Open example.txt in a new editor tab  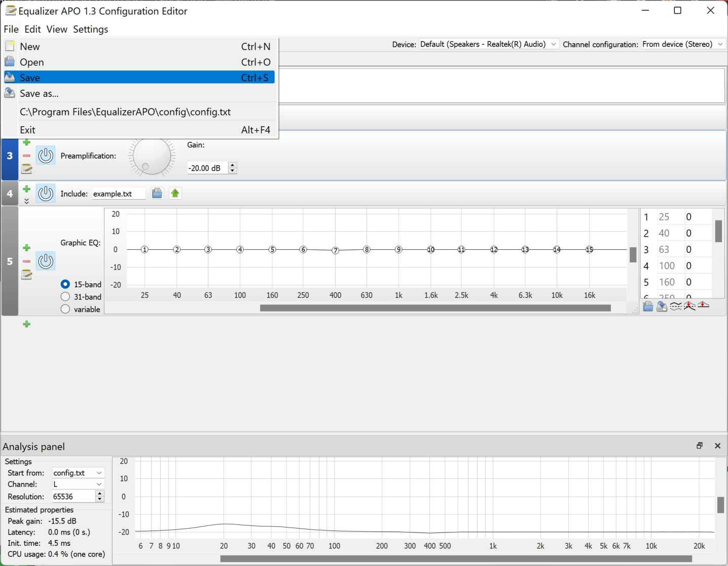coord(175,193)
